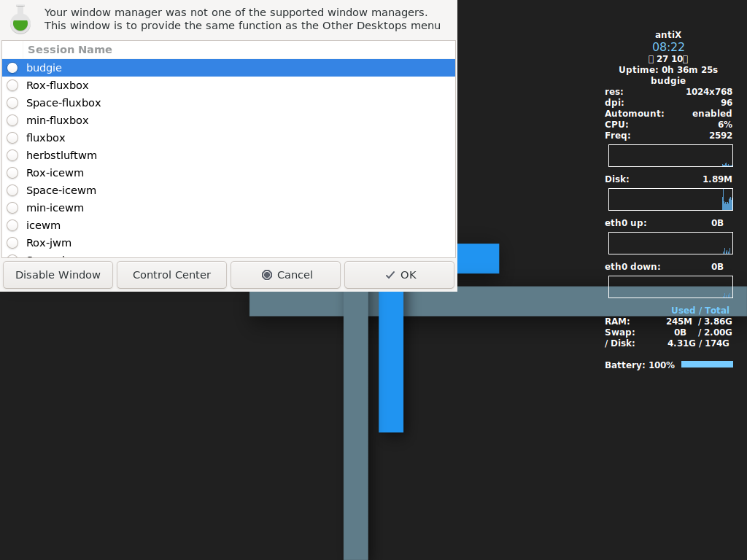Select the min-fluxbox radio button
The width and height of the screenshot is (747, 560).
point(13,120)
